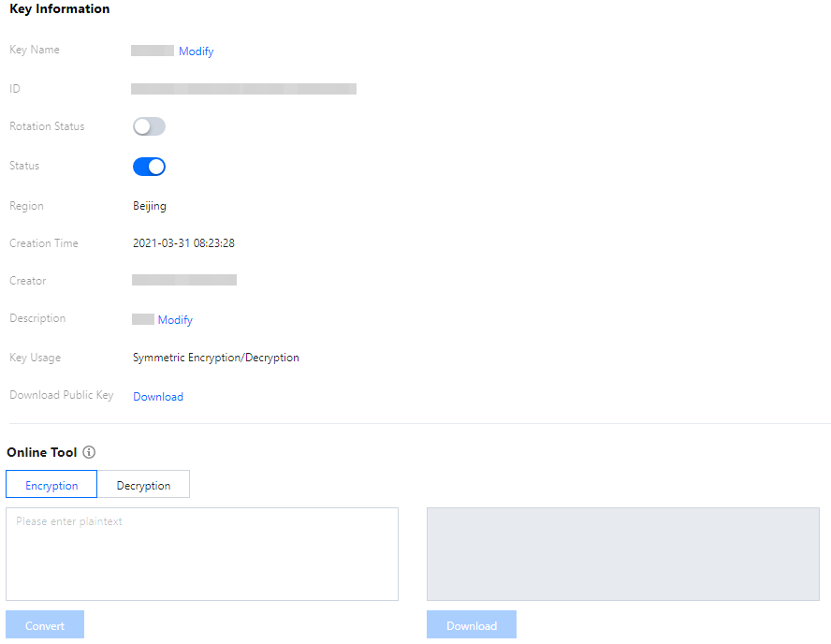The image size is (831, 644).
Task: Switch to the Encryption tab
Action: tap(51, 484)
